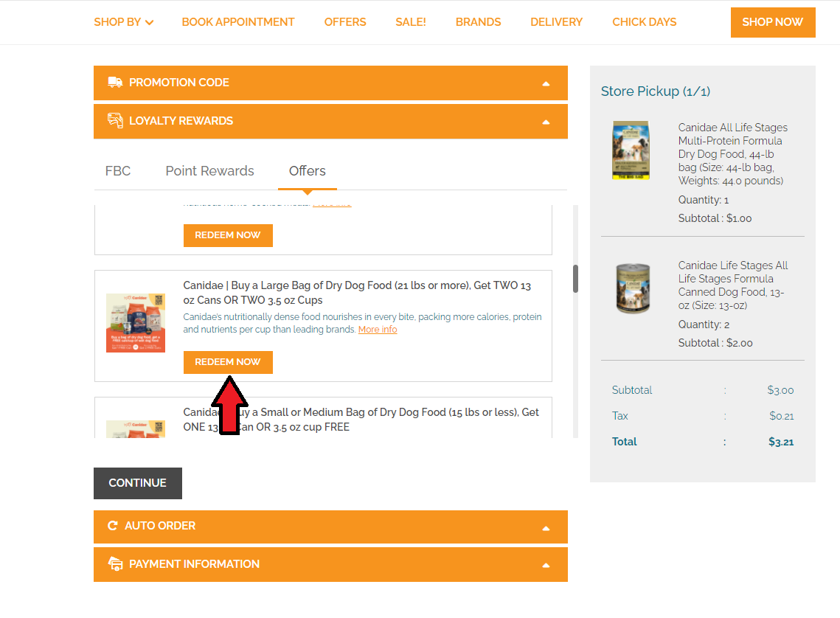Select the Offers tab
Viewport: 840px width, 618px height.
click(x=307, y=171)
